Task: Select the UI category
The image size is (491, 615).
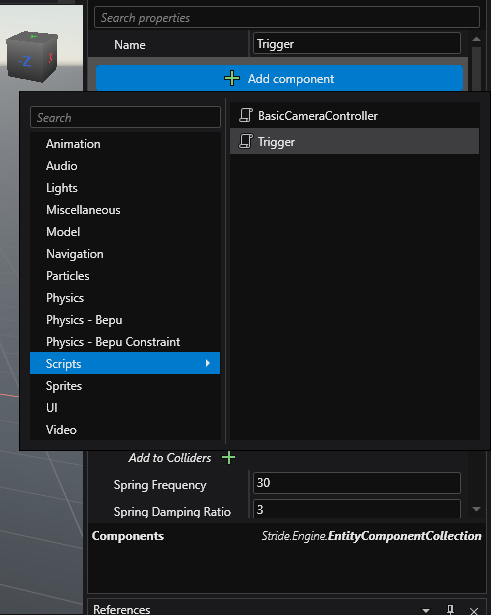Action: [x=125, y=408]
